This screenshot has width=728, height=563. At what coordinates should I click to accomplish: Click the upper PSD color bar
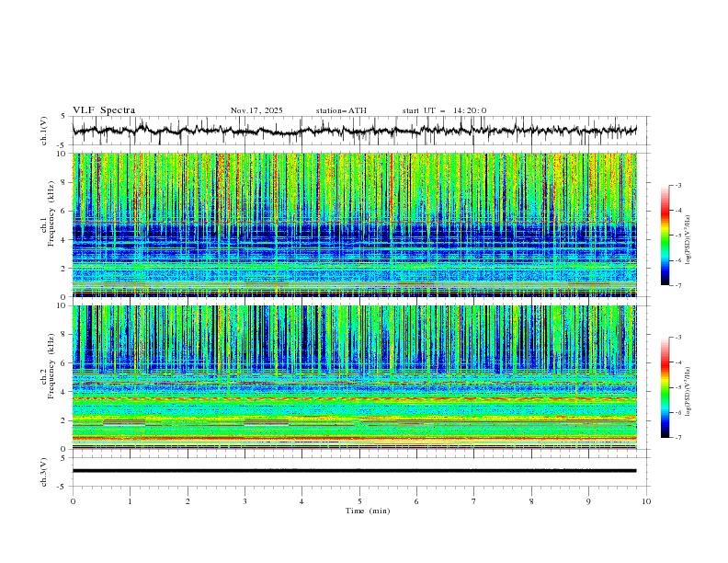pyautogui.click(x=665, y=236)
